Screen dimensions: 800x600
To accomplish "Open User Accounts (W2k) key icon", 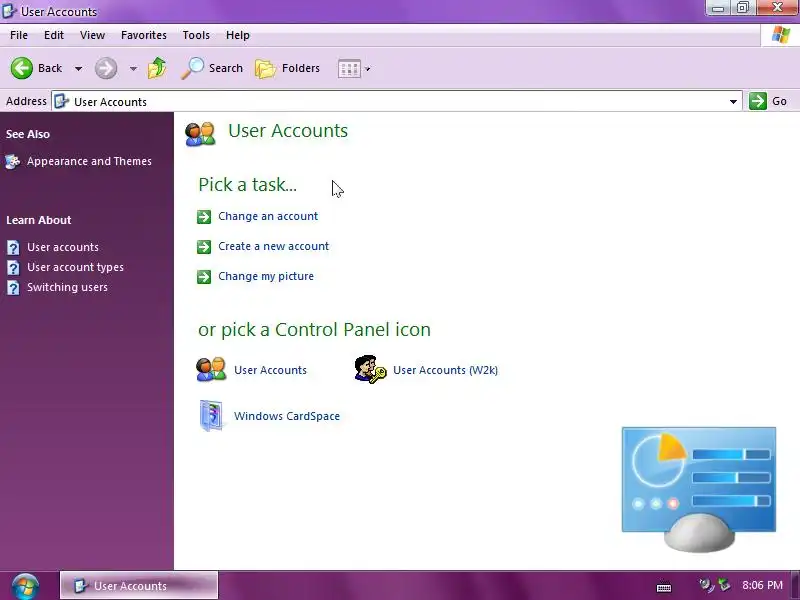I will click(370, 369).
